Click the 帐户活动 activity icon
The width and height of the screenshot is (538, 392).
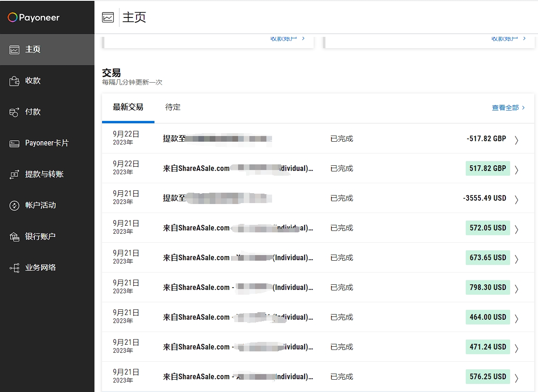[15, 205]
